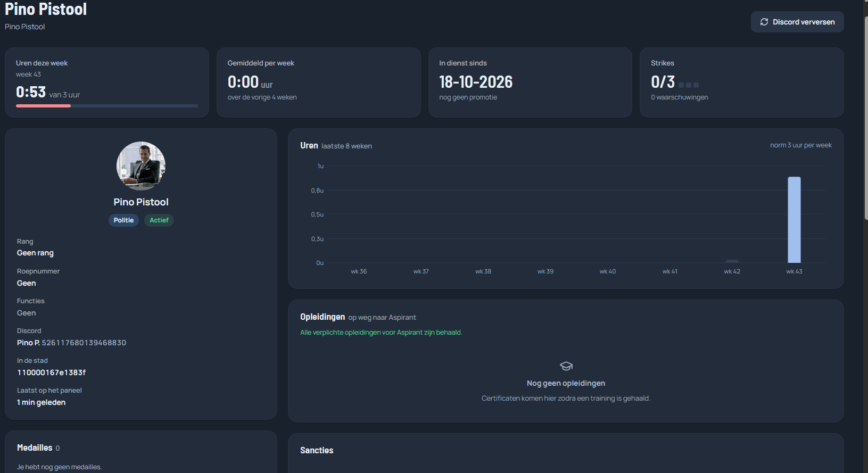Click the Sancties section heading
This screenshot has width=868, height=473.
317,451
